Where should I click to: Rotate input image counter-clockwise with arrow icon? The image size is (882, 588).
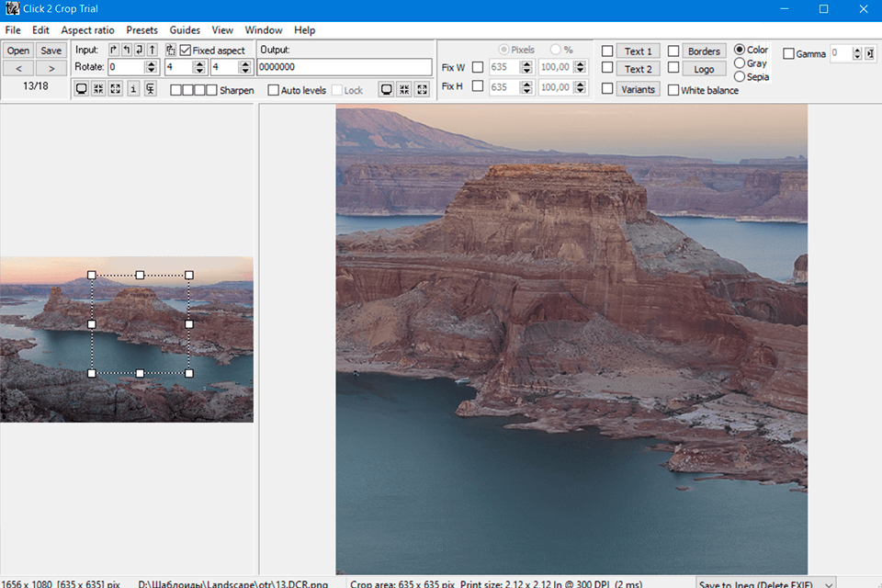(x=127, y=51)
